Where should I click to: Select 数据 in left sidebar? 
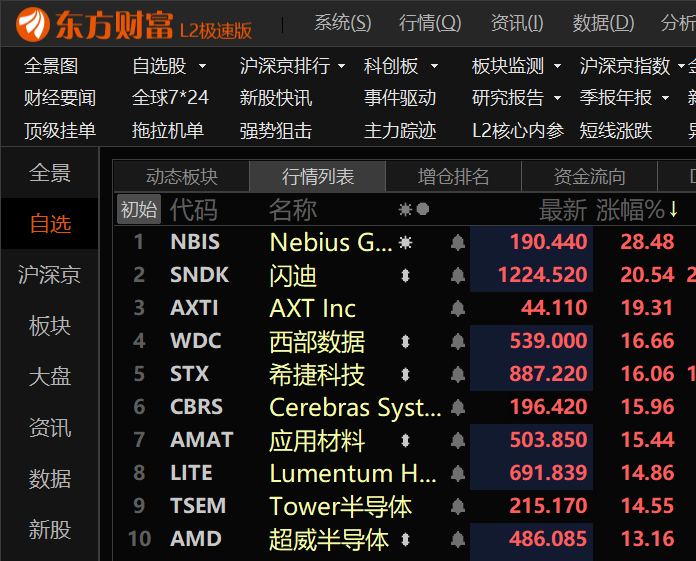[x=50, y=479]
